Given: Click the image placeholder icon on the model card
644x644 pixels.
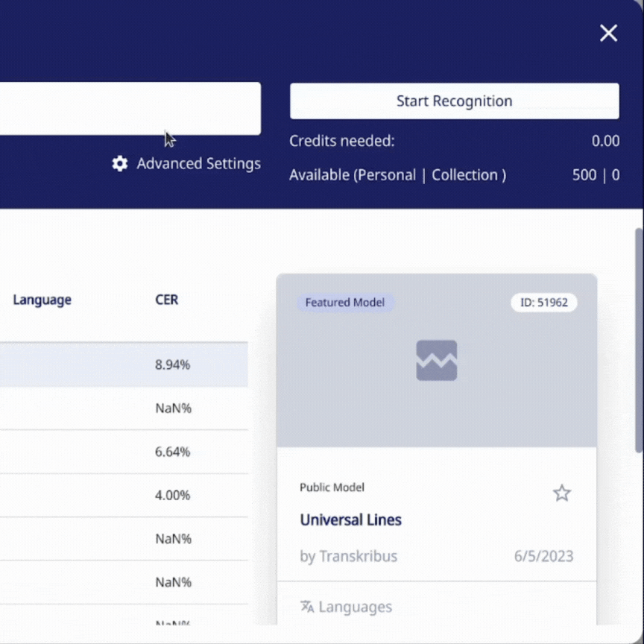Looking at the screenshot, I should point(436,360).
